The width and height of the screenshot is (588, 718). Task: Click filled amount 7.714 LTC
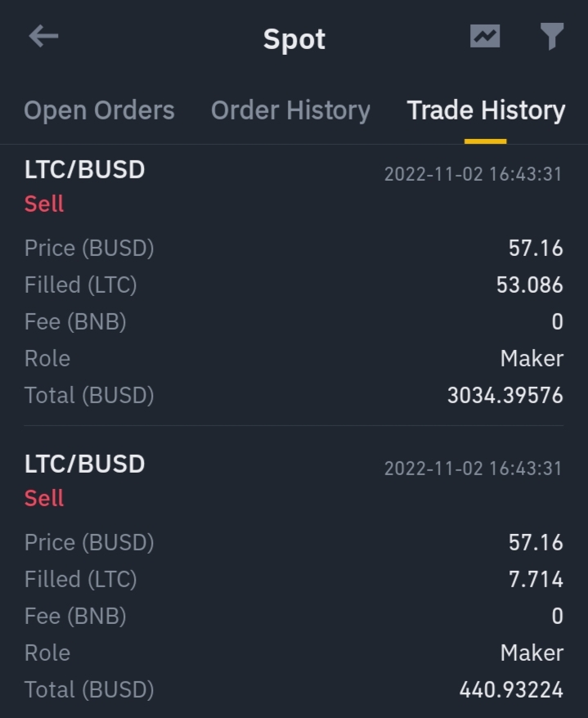[536, 579]
